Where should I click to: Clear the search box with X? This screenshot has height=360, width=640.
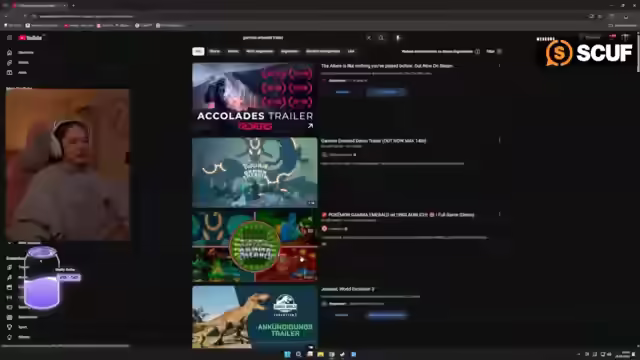pos(369,38)
